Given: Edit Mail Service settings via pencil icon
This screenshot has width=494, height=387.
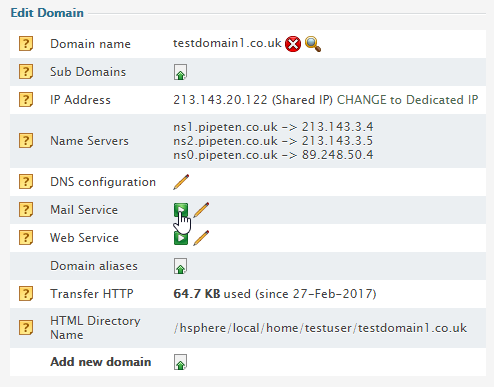Looking at the screenshot, I should coord(201,210).
